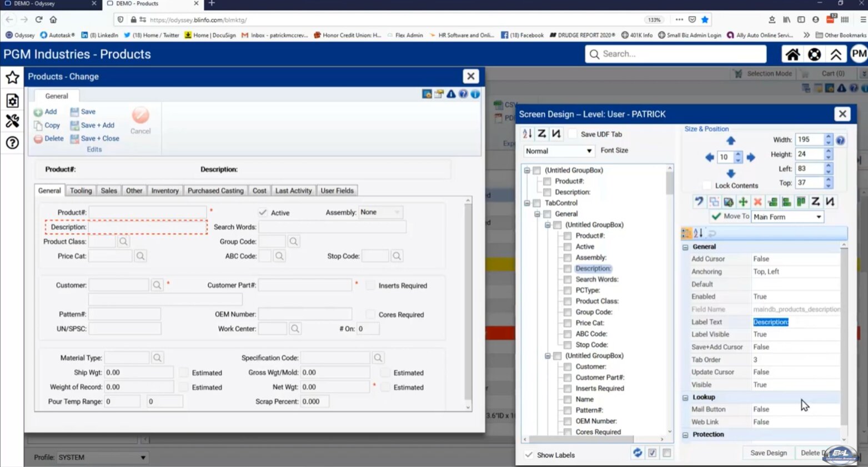Click the home icon in the header
868x467 pixels.
(x=792, y=54)
